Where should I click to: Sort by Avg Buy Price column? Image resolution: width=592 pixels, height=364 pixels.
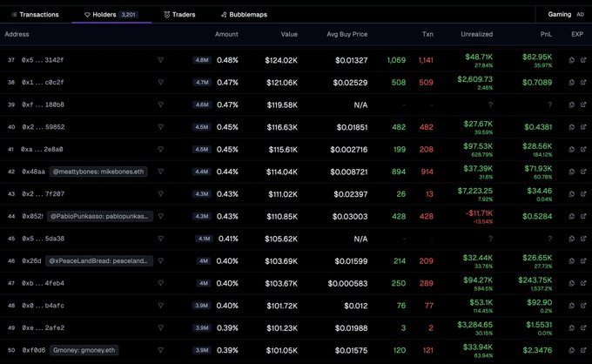[x=347, y=34]
